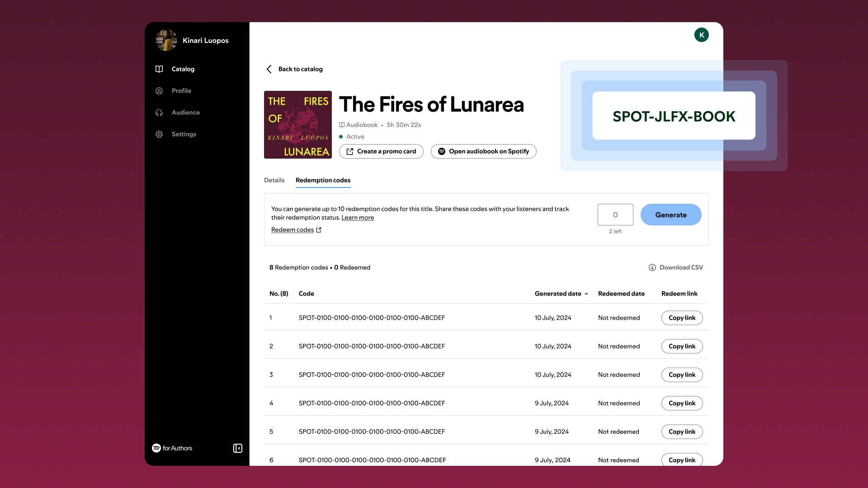Sort by Generated date using the chevron

(586, 294)
